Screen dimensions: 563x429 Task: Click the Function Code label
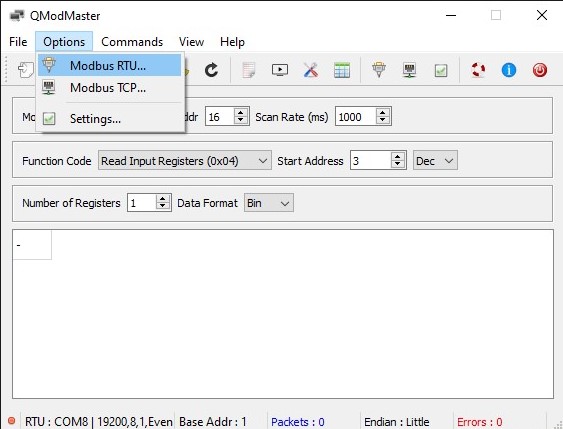pyautogui.click(x=57, y=161)
